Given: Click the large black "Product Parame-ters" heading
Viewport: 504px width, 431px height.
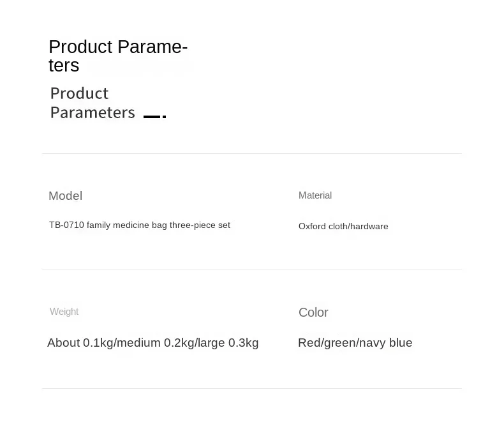Looking at the screenshot, I should pos(118,56).
